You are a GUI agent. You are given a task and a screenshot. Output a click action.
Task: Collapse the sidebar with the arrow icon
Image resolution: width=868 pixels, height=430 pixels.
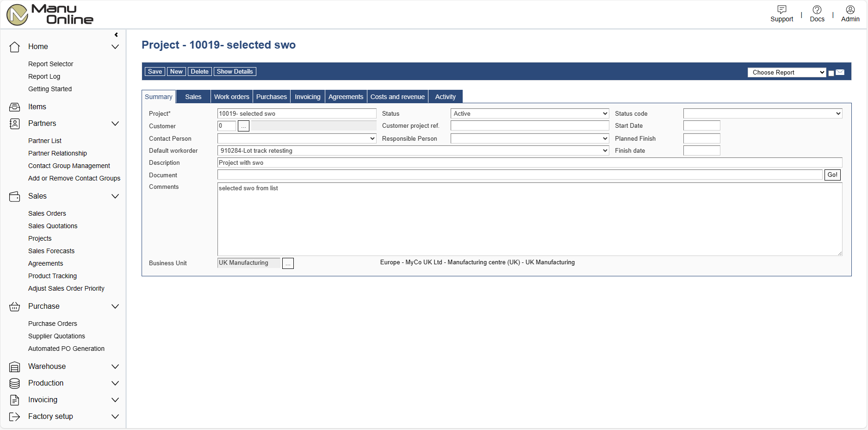116,35
